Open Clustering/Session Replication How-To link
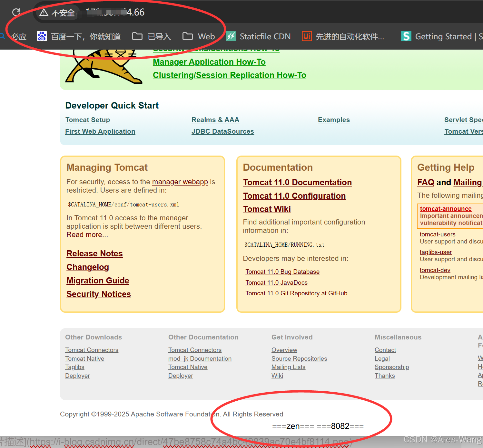Image resolution: width=483 pixels, height=448 pixels. (230, 75)
